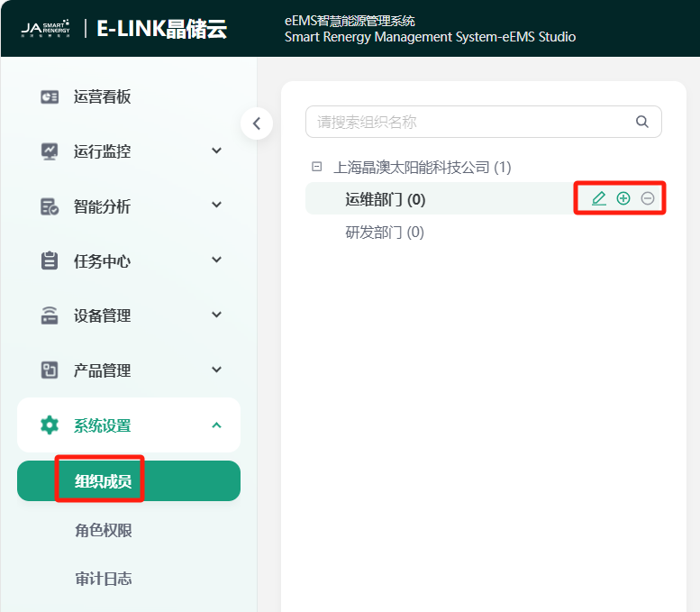Collapse the 系统设置 menu chevron
The image size is (700, 612).
point(216,425)
